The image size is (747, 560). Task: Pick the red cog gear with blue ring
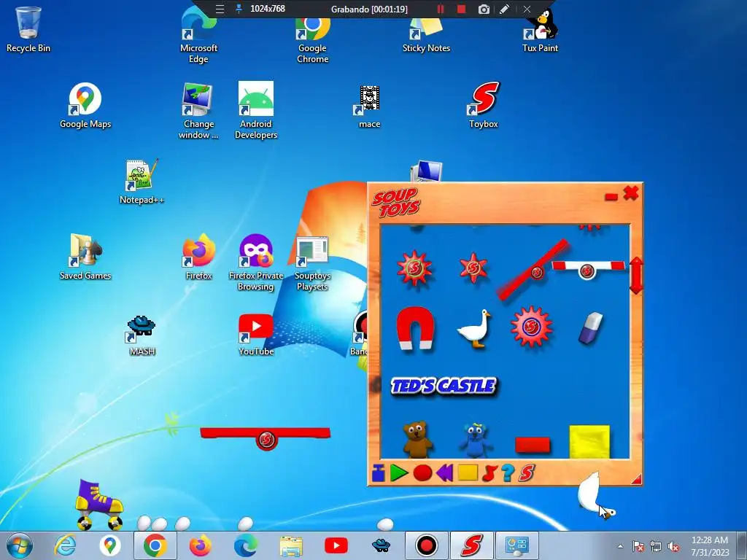click(531, 327)
